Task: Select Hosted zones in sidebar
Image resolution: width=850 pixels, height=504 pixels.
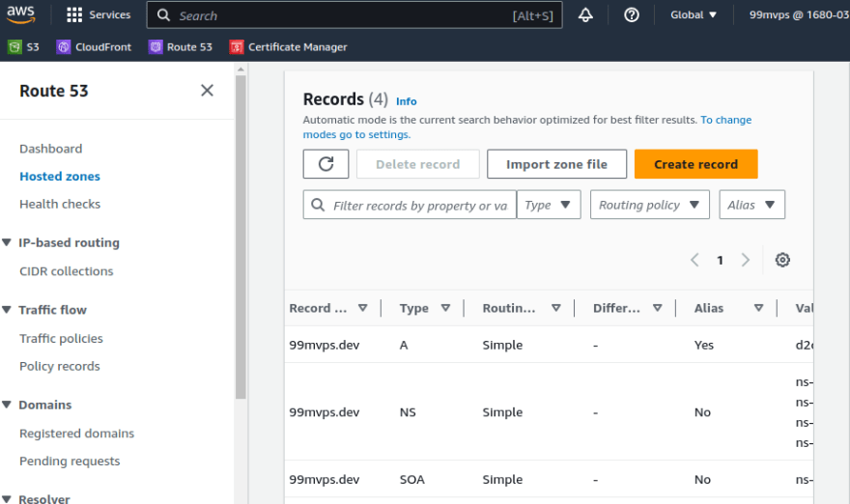Action: click(x=60, y=176)
